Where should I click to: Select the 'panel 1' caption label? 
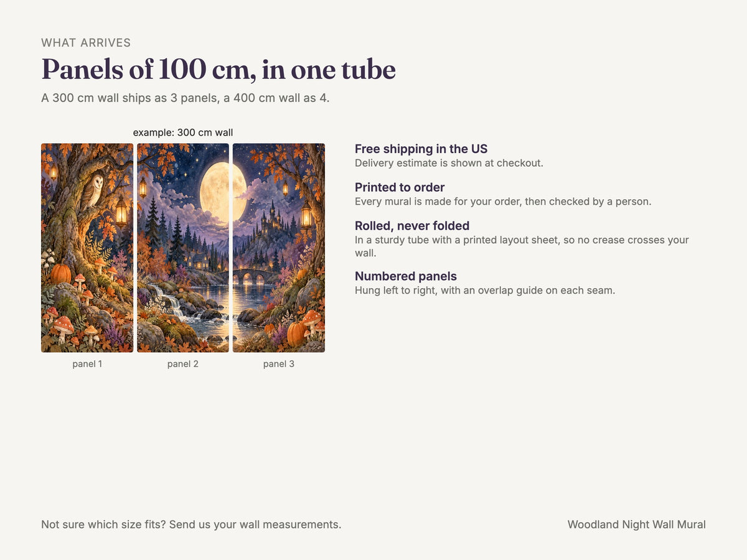[x=87, y=364]
